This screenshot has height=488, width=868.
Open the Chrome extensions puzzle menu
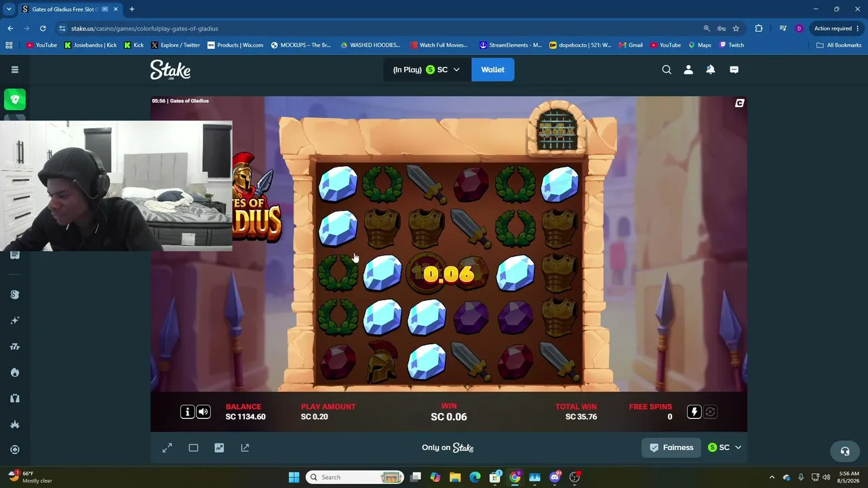(759, 28)
